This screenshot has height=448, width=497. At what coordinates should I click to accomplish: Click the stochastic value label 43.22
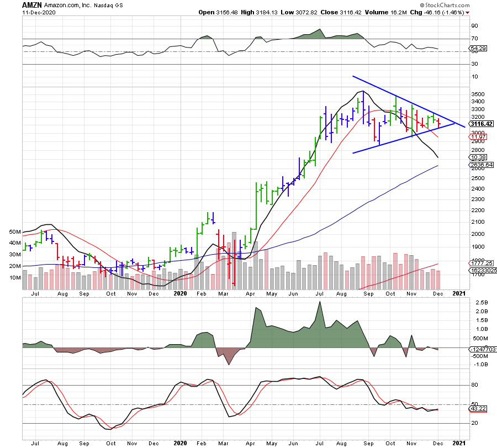477,409
